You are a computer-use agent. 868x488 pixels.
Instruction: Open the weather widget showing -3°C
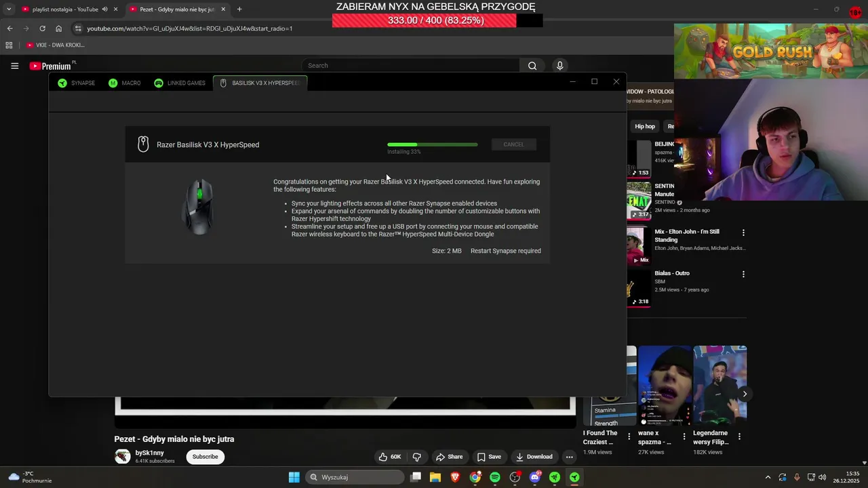pos(31,477)
